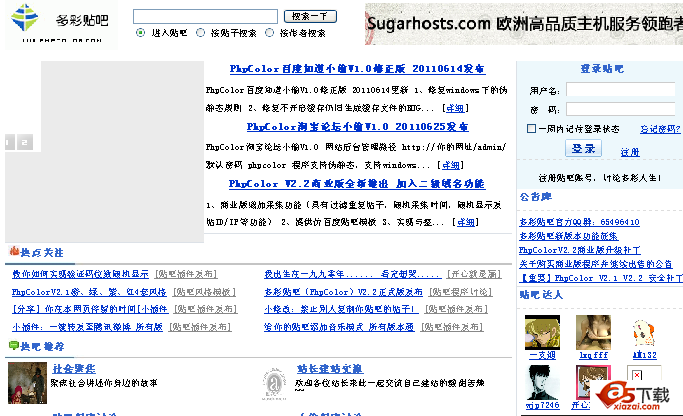Image resolution: width=683 pixels, height=416 pixels.
Task: Open the Sugarhosts.com banner advertisement
Action: point(524,24)
